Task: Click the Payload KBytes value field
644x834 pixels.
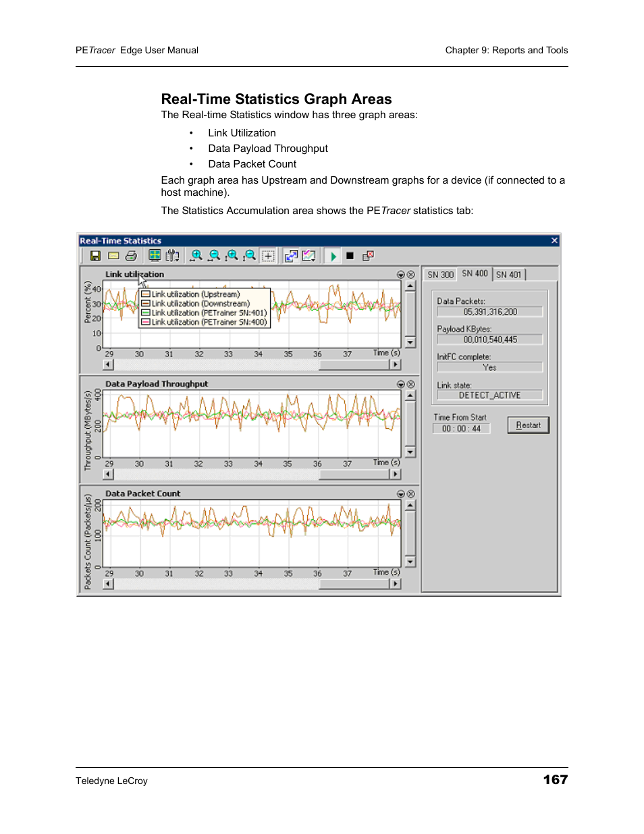Action: tap(489, 340)
